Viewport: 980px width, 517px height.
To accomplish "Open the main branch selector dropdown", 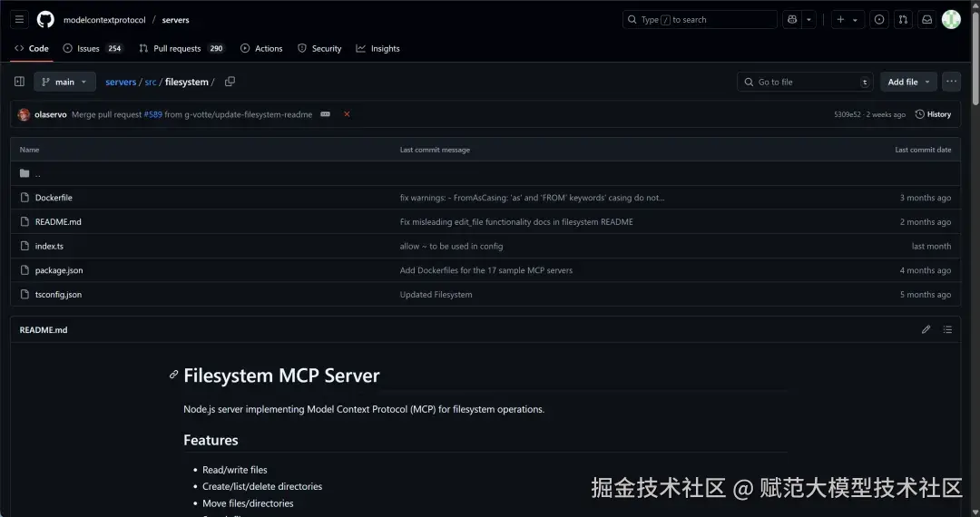I will (65, 82).
